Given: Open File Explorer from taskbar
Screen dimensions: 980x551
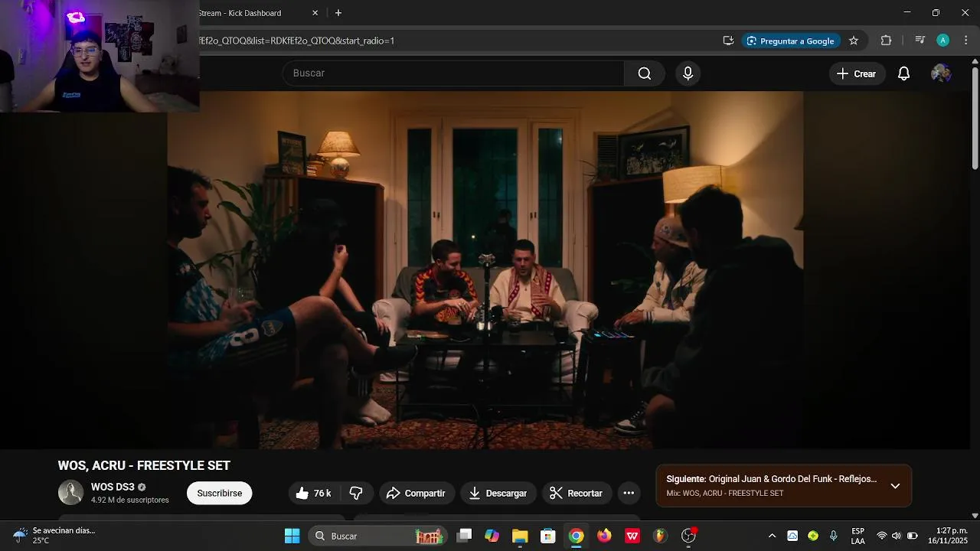Looking at the screenshot, I should (520, 536).
